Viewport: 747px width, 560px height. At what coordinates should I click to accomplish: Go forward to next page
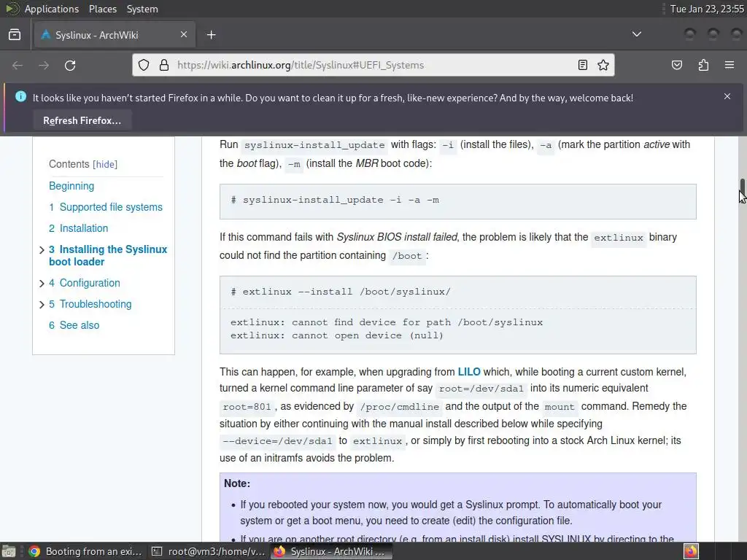(44, 65)
